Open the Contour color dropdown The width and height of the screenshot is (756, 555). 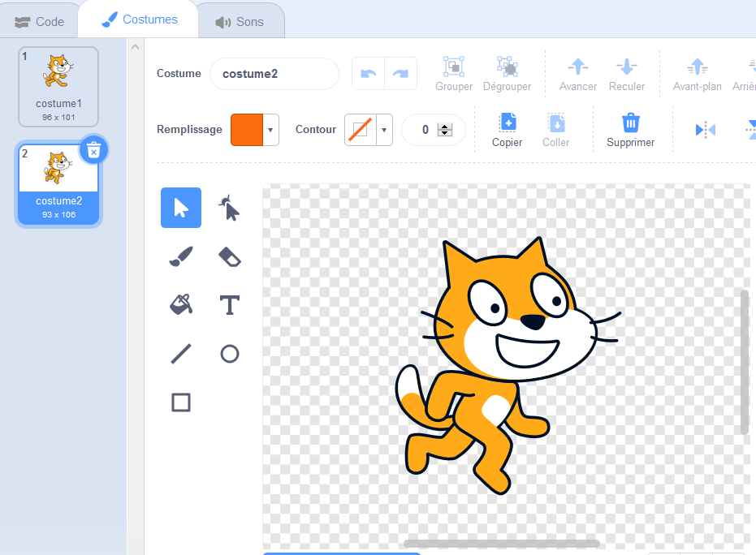point(384,130)
